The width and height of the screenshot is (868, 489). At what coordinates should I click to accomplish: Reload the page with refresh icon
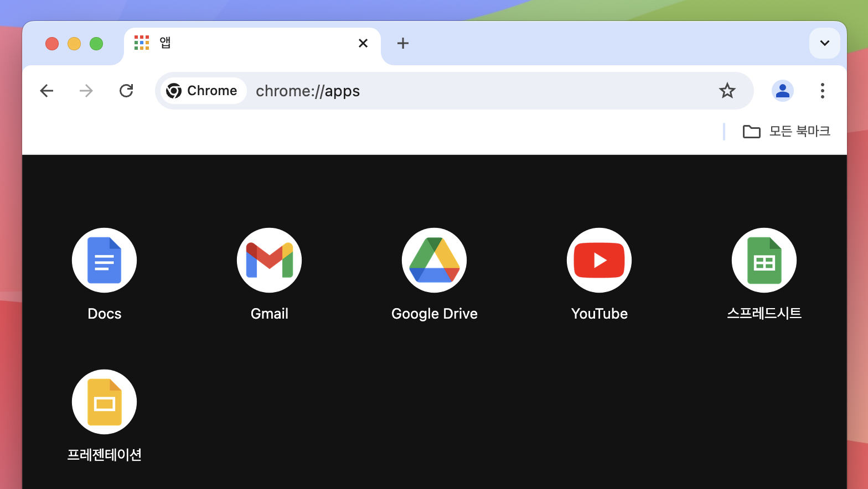point(126,91)
